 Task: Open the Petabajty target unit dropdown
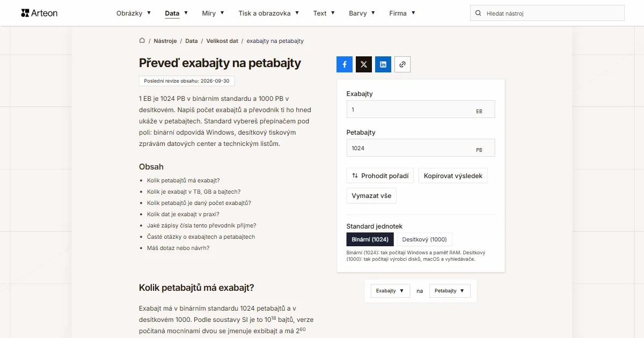(x=450, y=291)
